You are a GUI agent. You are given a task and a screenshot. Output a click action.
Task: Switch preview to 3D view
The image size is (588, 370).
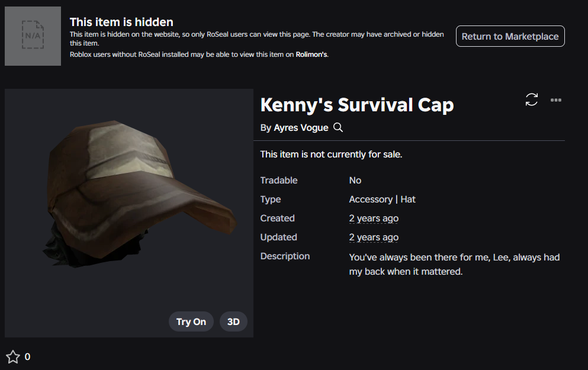(233, 321)
